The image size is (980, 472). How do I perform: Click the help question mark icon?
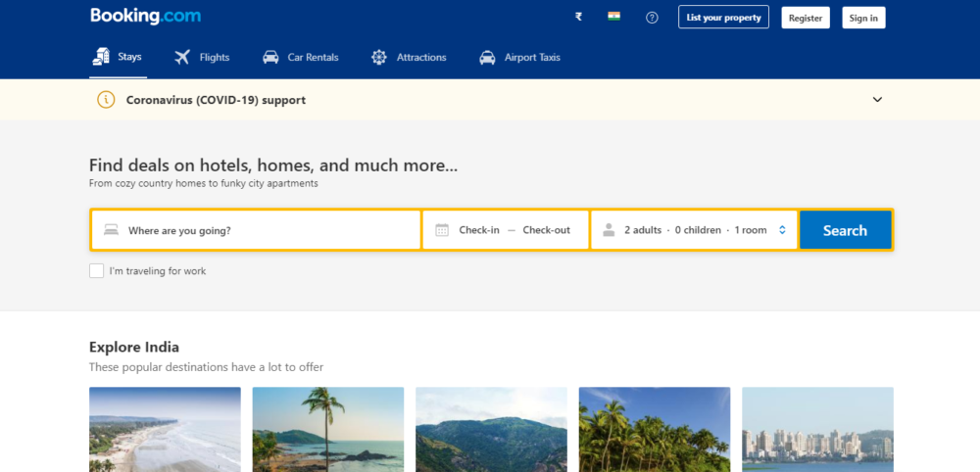click(x=652, y=18)
